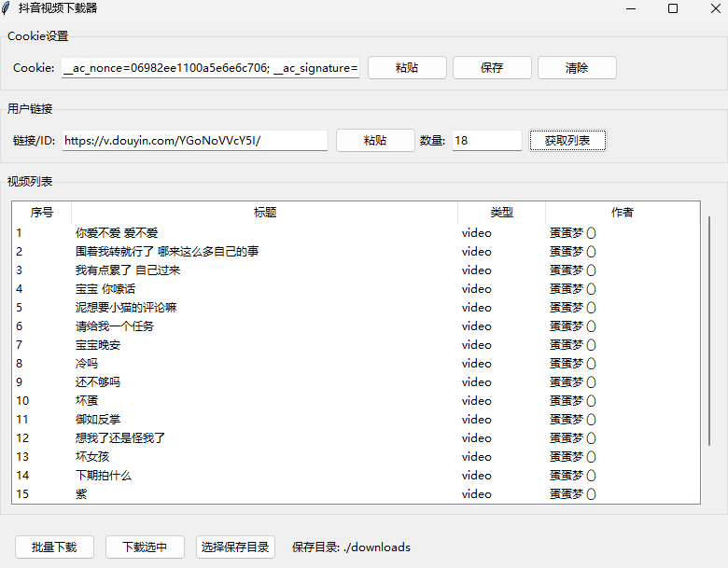Click the 清除 button

point(577,68)
